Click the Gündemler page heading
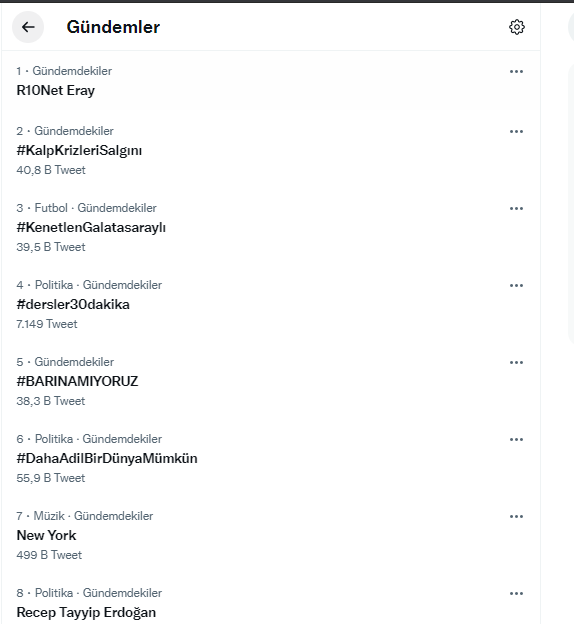574x624 pixels. point(113,27)
